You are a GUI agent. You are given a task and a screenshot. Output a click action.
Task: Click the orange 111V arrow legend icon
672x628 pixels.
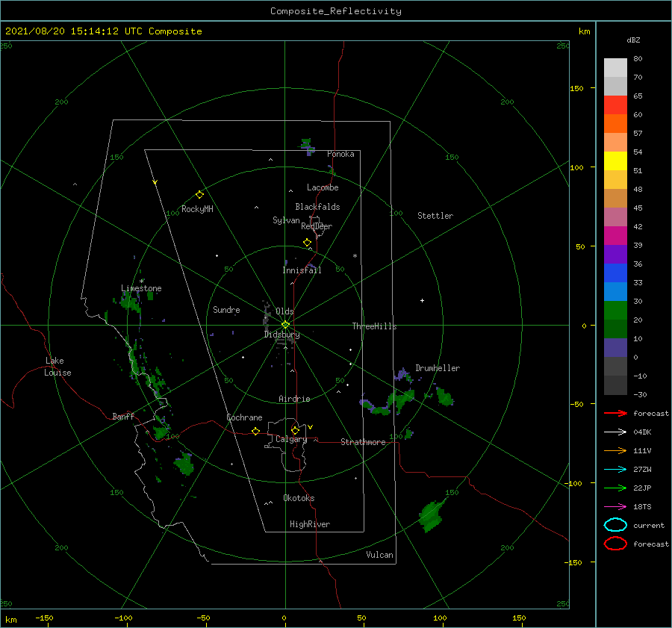615,450
